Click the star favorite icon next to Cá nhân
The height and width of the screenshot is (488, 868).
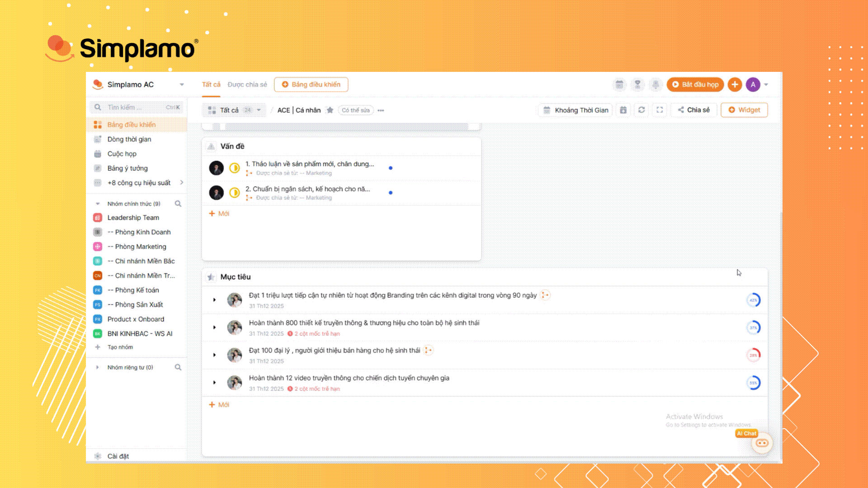330,110
